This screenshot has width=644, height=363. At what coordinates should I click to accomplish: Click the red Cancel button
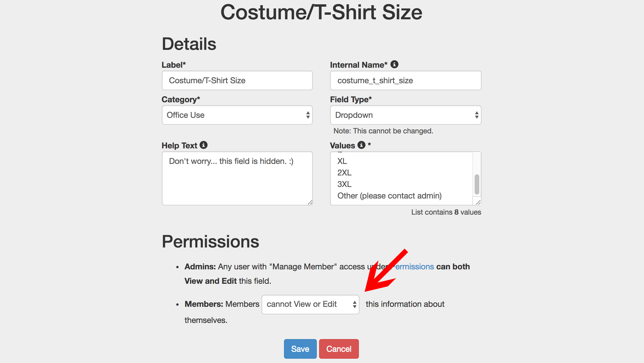(339, 349)
